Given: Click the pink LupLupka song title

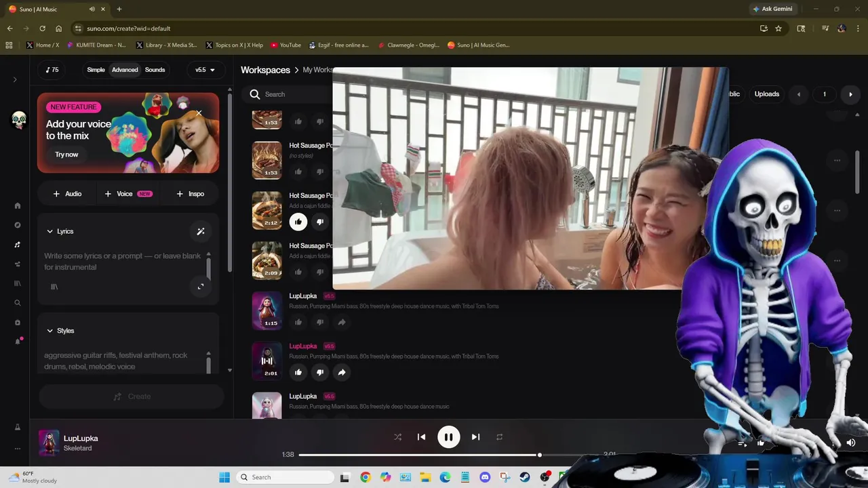Looking at the screenshot, I should pos(302,346).
